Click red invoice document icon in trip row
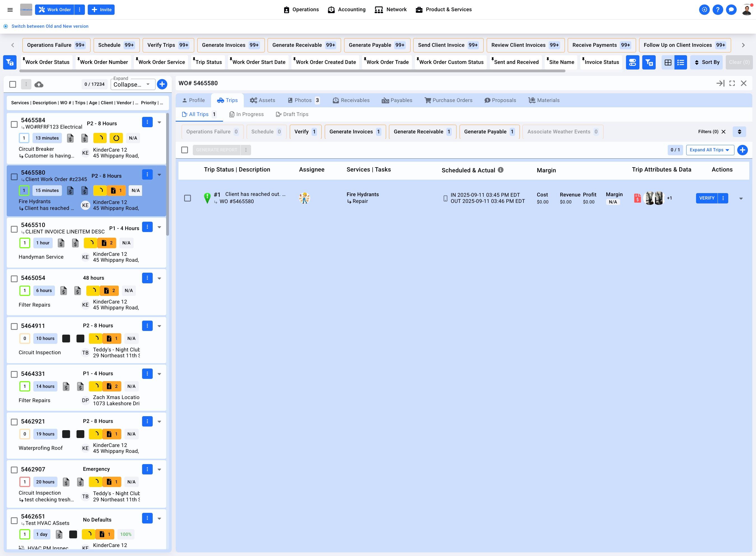Viewport: 756px width, 556px height. [637, 198]
